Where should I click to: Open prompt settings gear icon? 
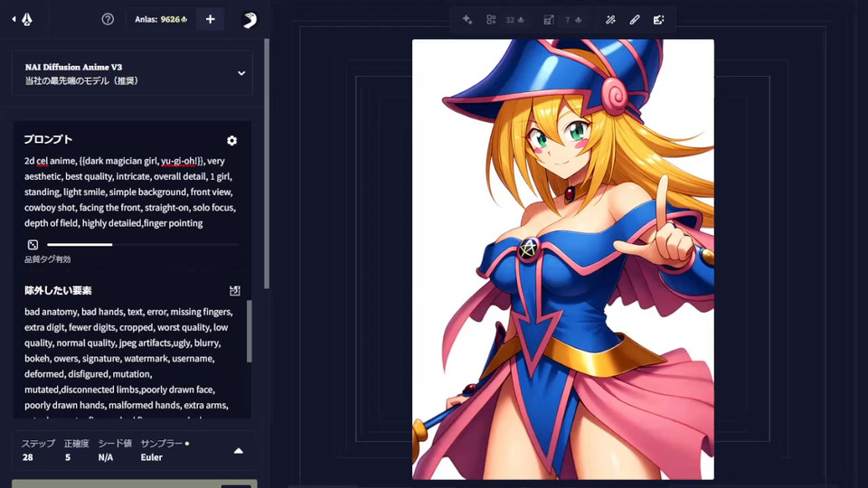pyautogui.click(x=232, y=141)
